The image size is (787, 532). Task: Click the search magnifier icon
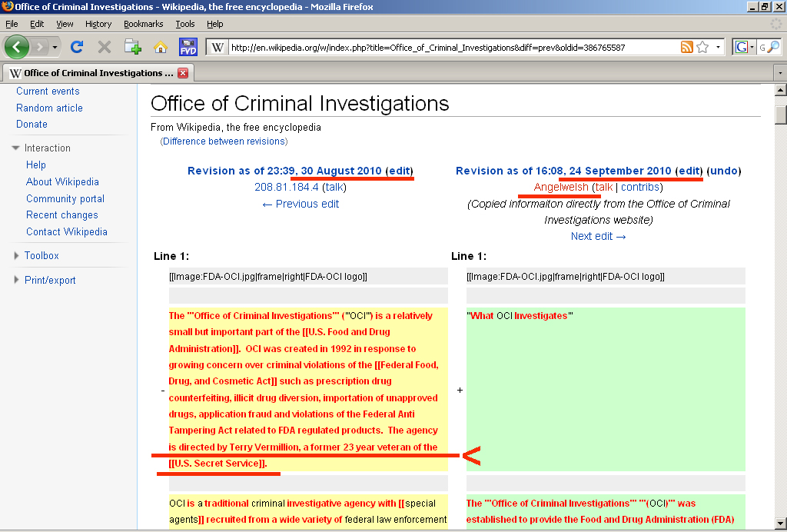(x=774, y=47)
